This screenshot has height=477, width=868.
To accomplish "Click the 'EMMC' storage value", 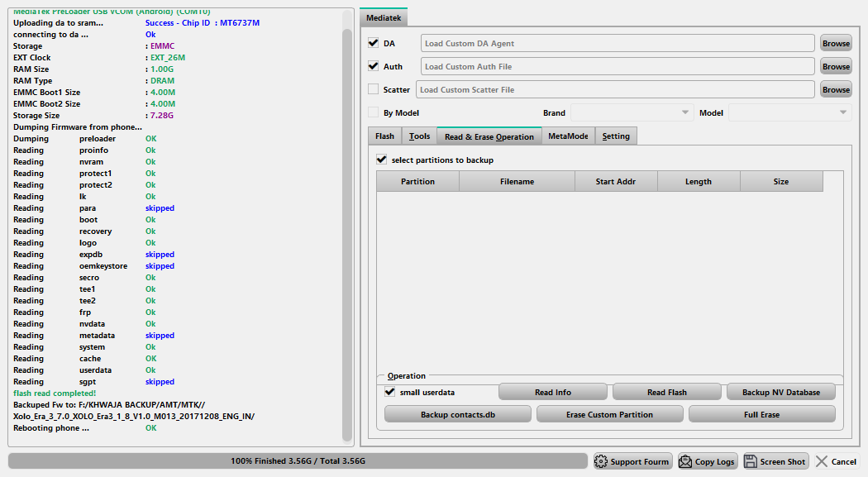I will point(162,46).
